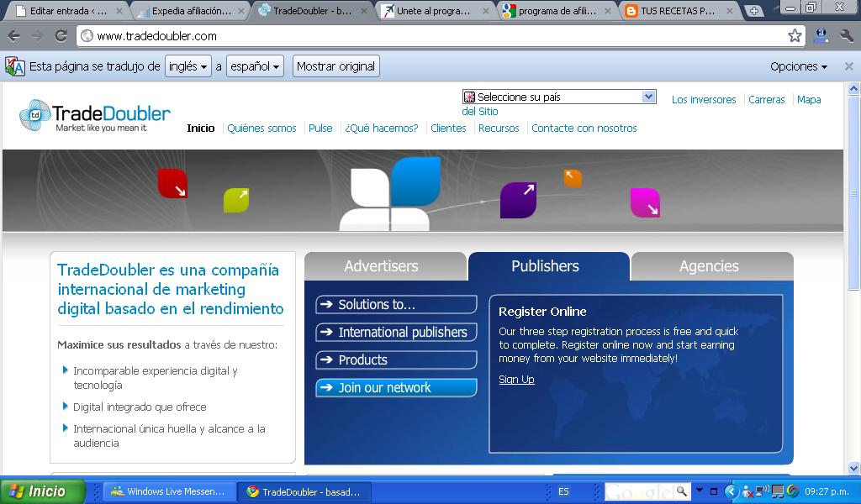Go forward with the browser forward arrow
Image resolution: width=861 pixels, height=504 pixels.
click(x=37, y=36)
